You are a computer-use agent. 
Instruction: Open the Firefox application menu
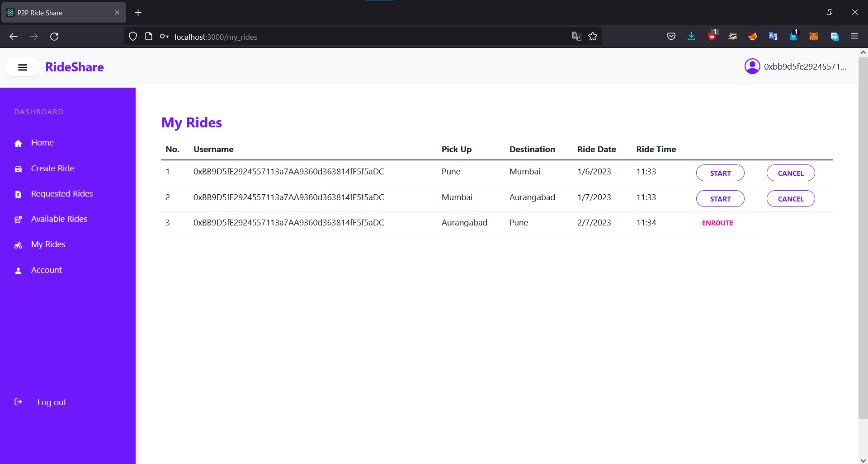click(855, 36)
